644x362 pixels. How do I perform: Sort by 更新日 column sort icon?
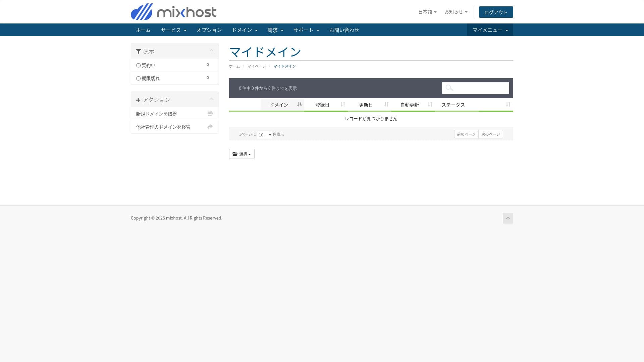[x=386, y=105]
